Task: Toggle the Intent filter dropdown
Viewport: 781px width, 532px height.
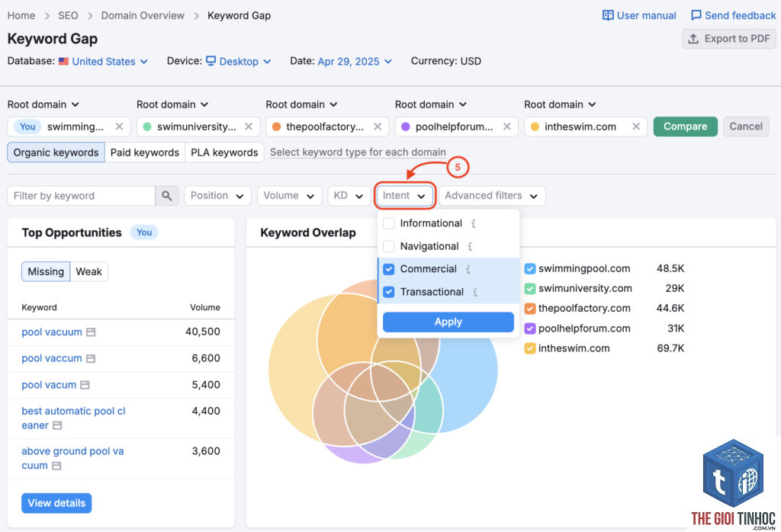Action: pyautogui.click(x=404, y=196)
